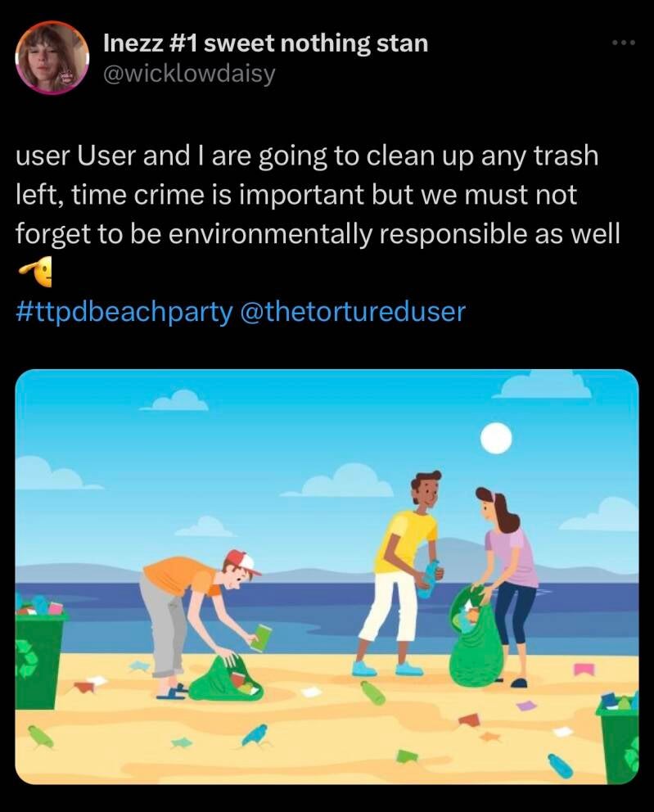
Task: Select the tweet text about cleaning up trash
Action: pos(318,195)
